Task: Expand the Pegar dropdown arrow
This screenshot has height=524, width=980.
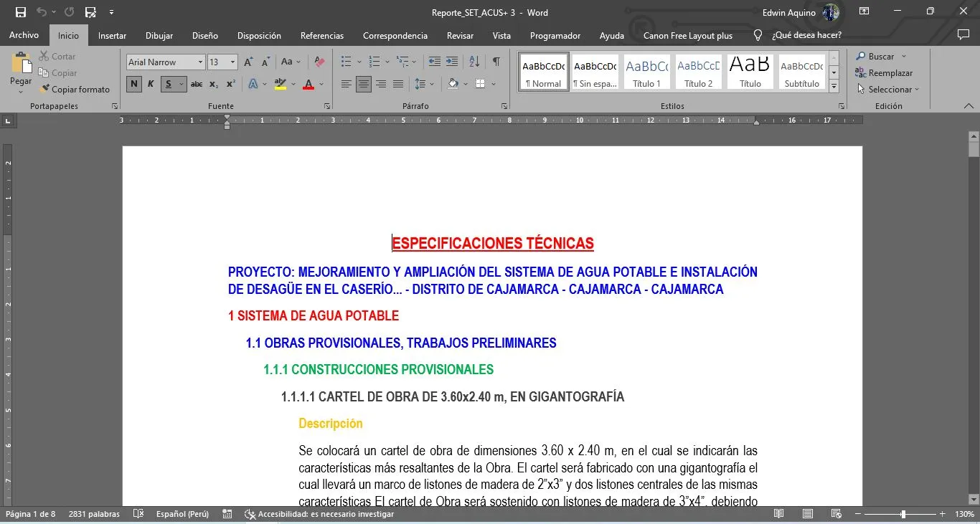Action: pyautogui.click(x=21, y=91)
